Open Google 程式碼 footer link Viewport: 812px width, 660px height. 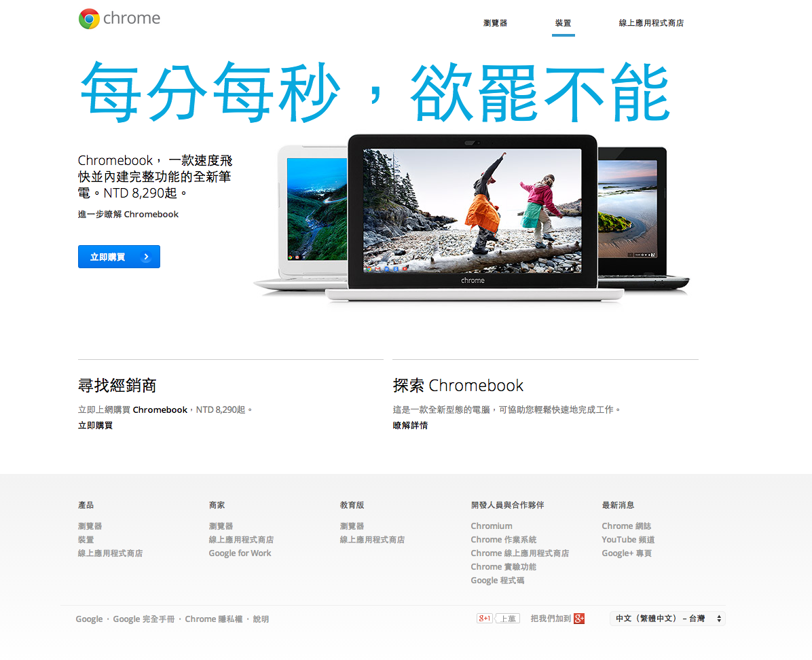tap(498, 581)
